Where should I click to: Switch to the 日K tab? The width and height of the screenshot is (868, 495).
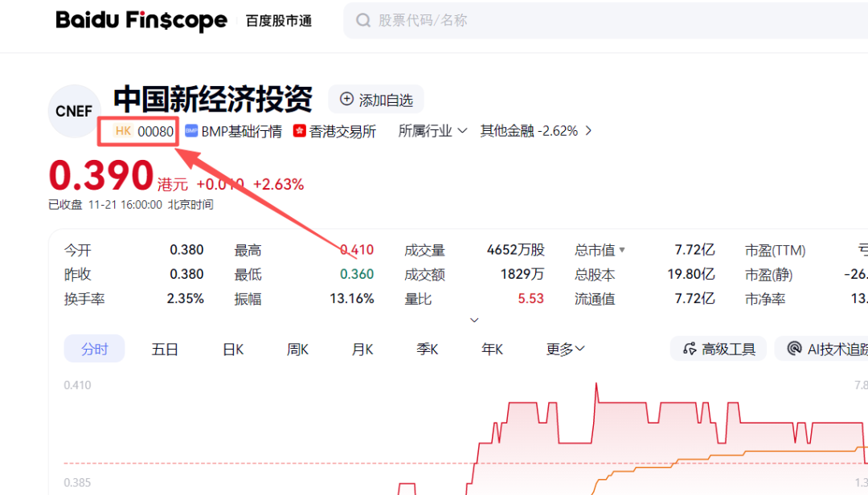click(x=232, y=348)
